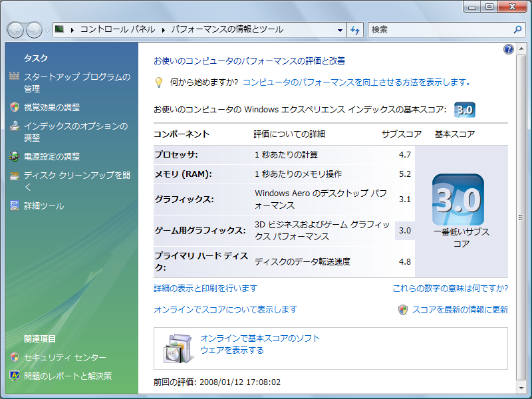Click the software box icon at bottom

[x=178, y=348]
